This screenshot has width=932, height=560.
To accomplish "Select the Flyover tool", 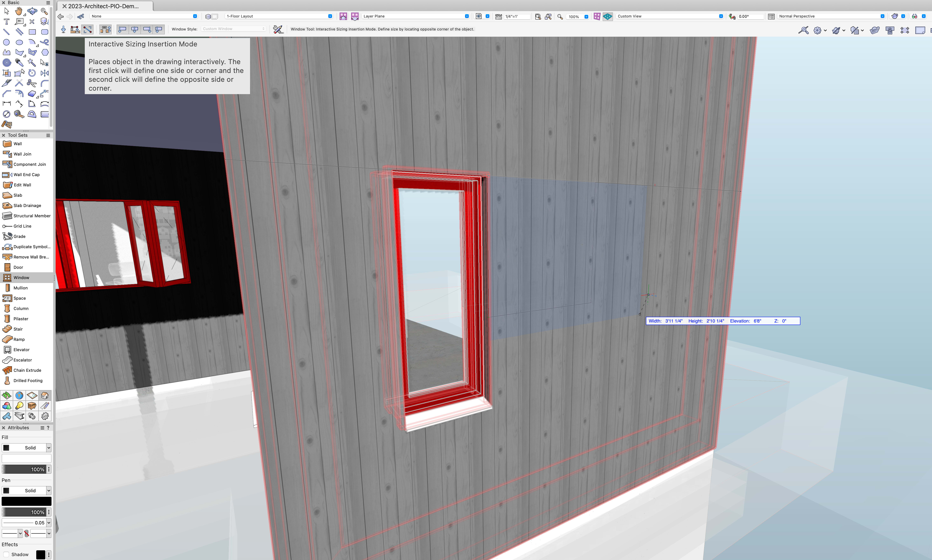I will click(32, 11).
